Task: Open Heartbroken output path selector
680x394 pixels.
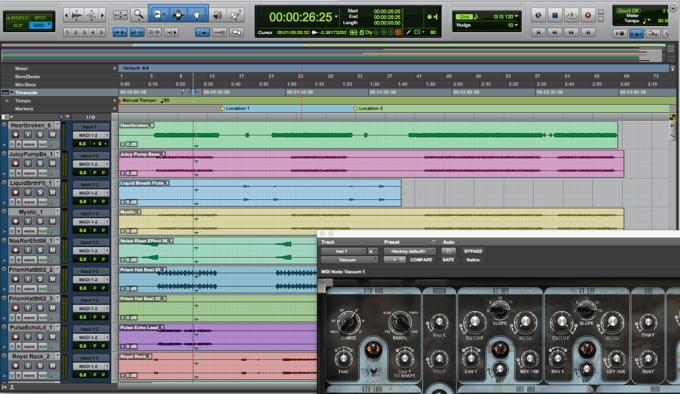Action: 91,135
